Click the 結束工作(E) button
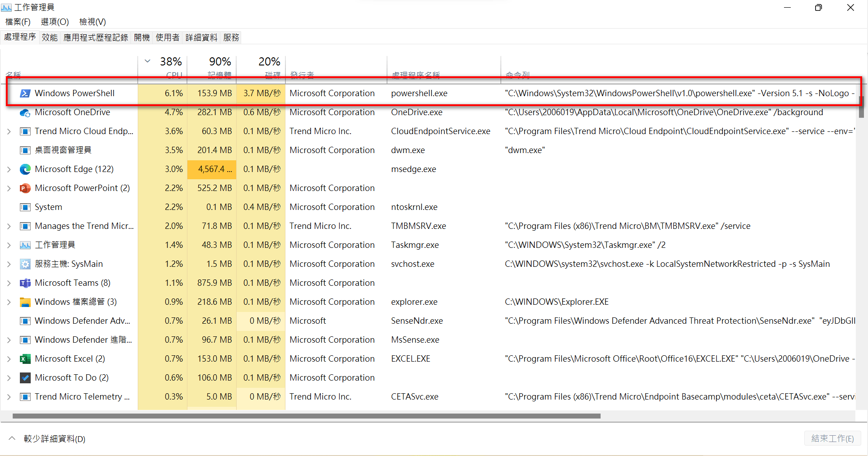The width and height of the screenshot is (868, 456). tap(832, 438)
